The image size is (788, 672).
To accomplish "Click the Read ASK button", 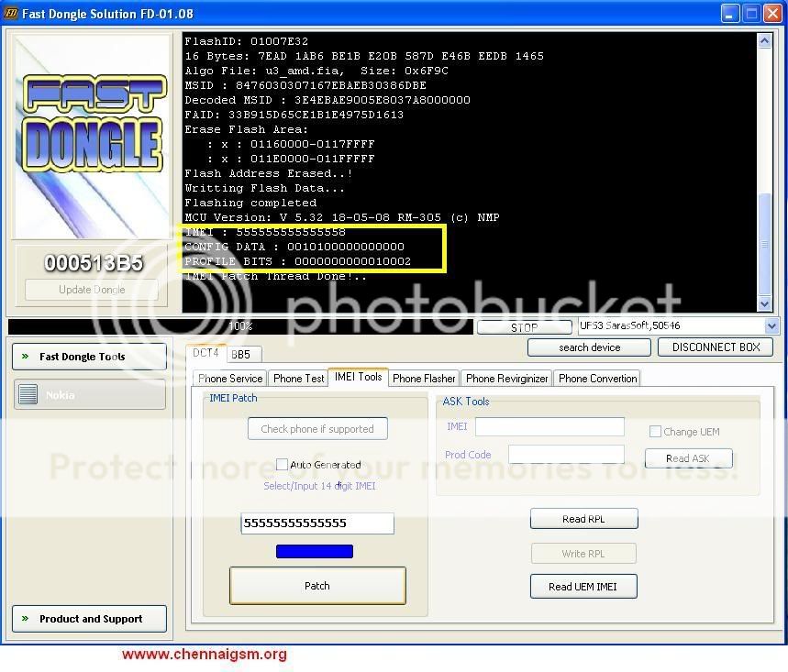I will tap(688, 458).
